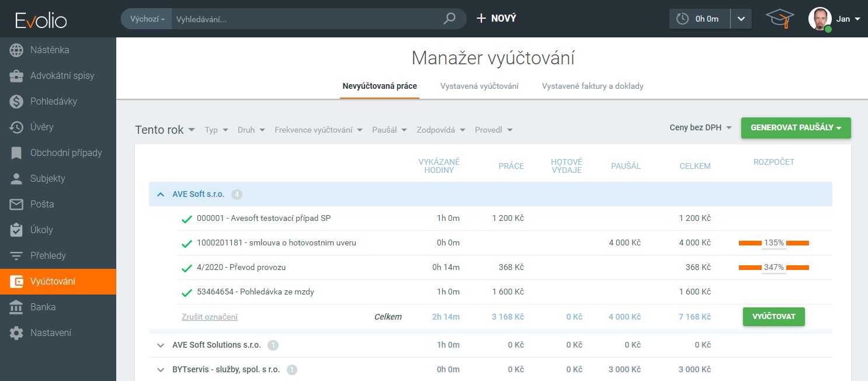This screenshot has width=868, height=381.
Task: Click the Nastavení gear icon
Action: (x=16, y=333)
